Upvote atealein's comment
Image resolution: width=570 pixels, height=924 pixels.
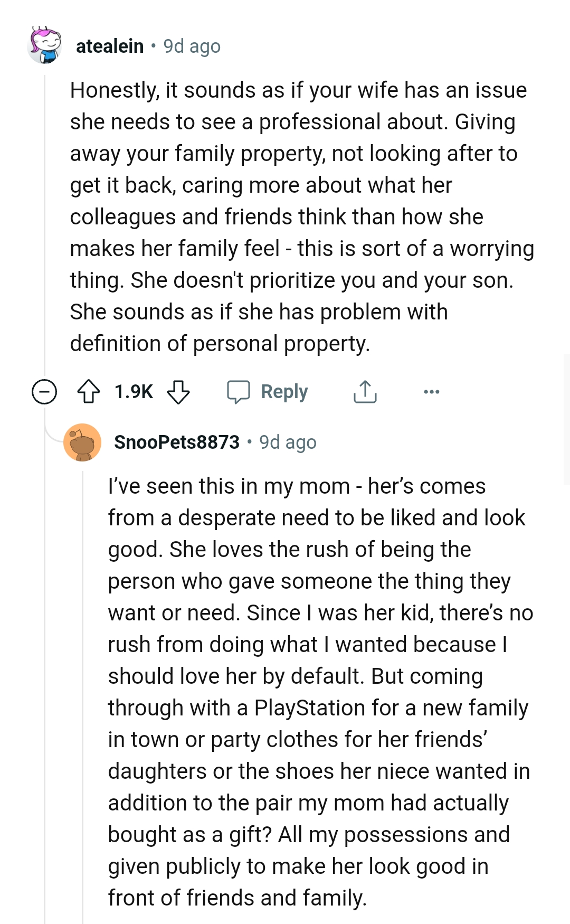pos(89,392)
